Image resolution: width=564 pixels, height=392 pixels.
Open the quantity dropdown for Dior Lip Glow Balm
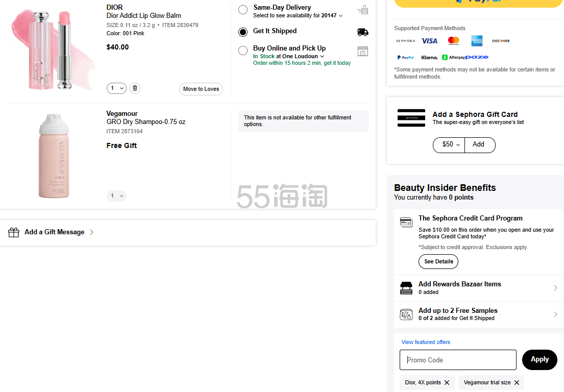(116, 88)
